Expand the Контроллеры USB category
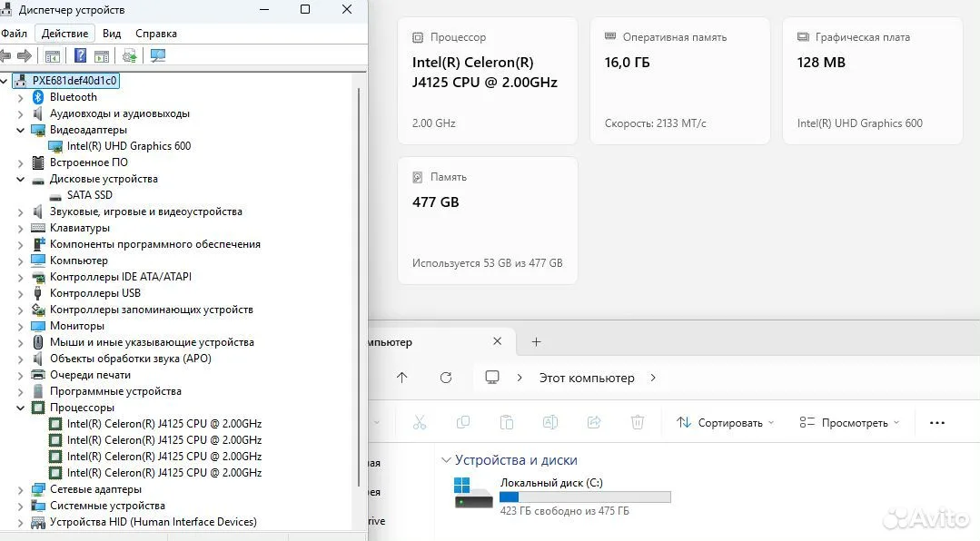Image resolution: width=980 pixels, height=541 pixels. tap(20, 293)
